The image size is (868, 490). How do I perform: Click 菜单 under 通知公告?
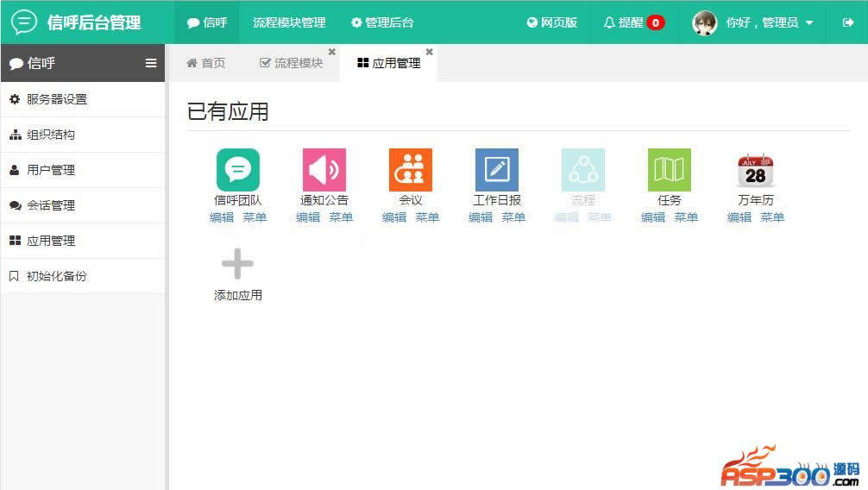point(341,217)
